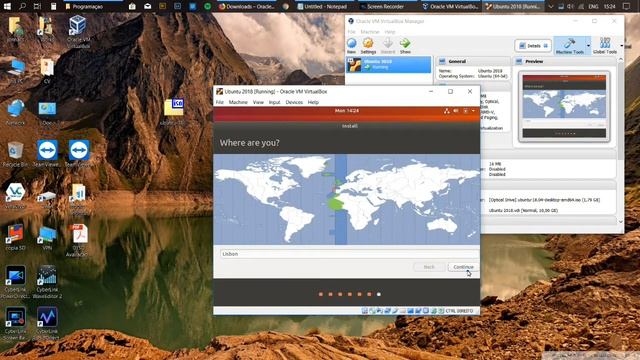This screenshot has height=360, width=640.
Task: Click the world map timezone selector
Action: (x=347, y=199)
